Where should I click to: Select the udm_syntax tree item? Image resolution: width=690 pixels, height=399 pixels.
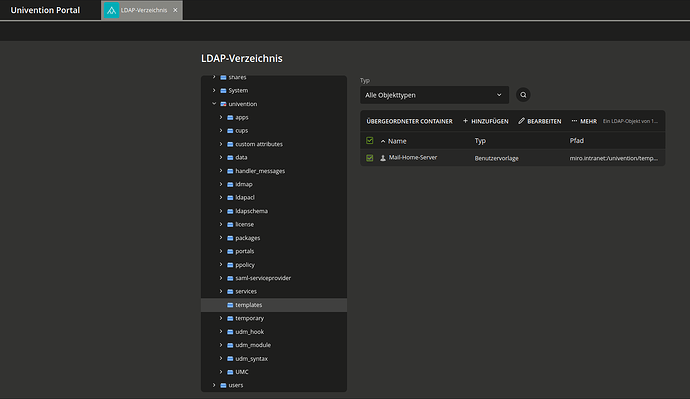pyautogui.click(x=251, y=359)
